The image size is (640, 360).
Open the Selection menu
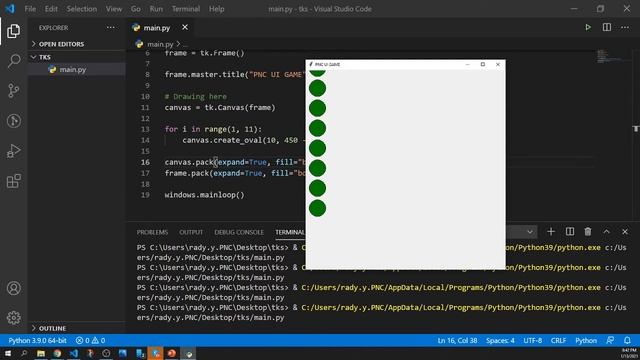pyautogui.click(x=82, y=9)
